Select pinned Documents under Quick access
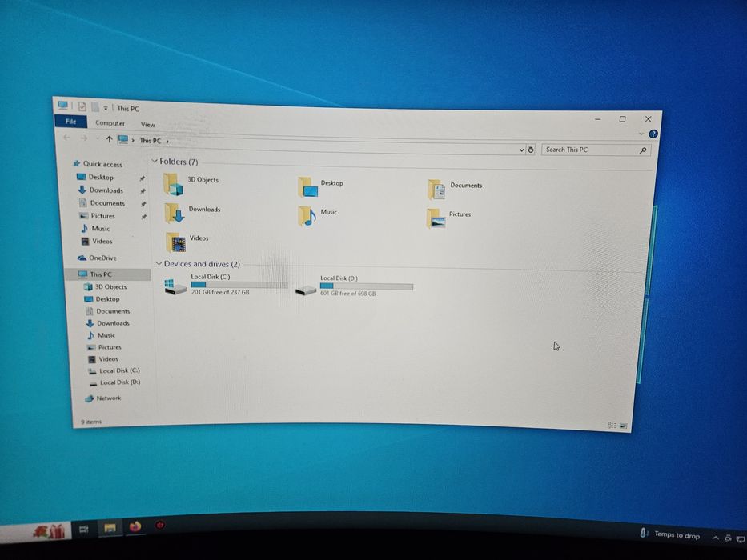747x560 pixels. 102,203
